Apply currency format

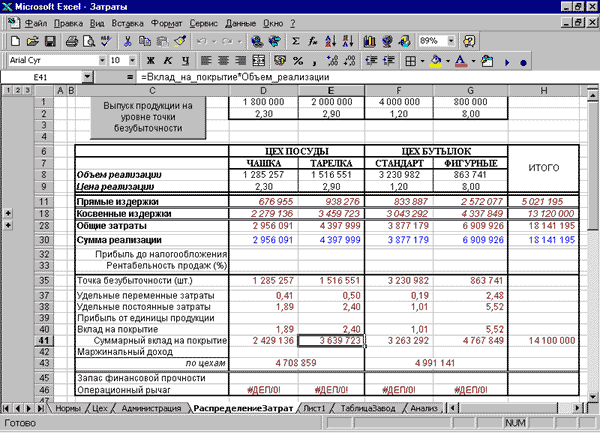(x=280, y=60)
